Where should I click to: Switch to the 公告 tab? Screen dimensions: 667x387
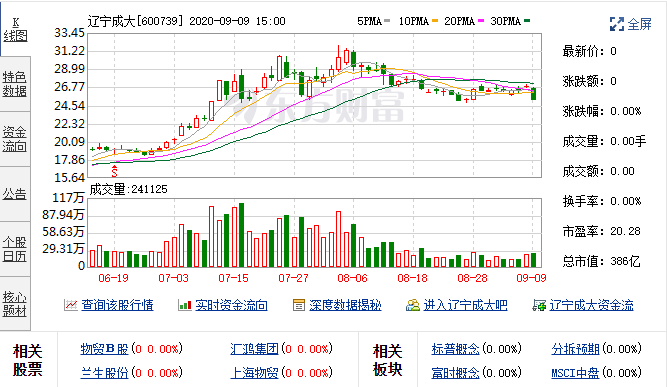click(15, 194)
